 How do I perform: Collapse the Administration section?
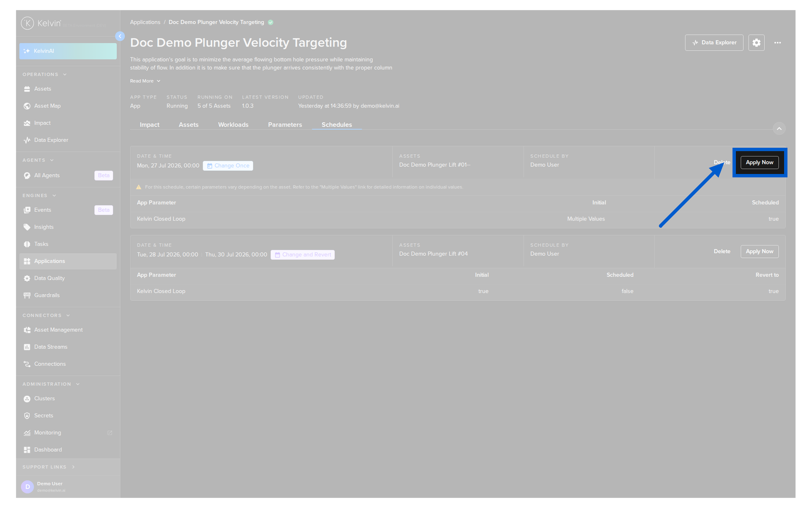[x=78, y=384]
